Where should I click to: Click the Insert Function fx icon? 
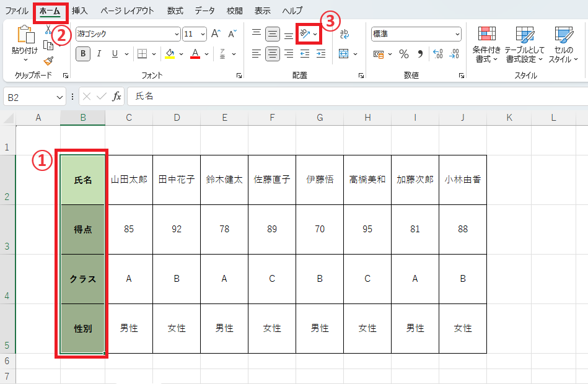coord(117,97)
